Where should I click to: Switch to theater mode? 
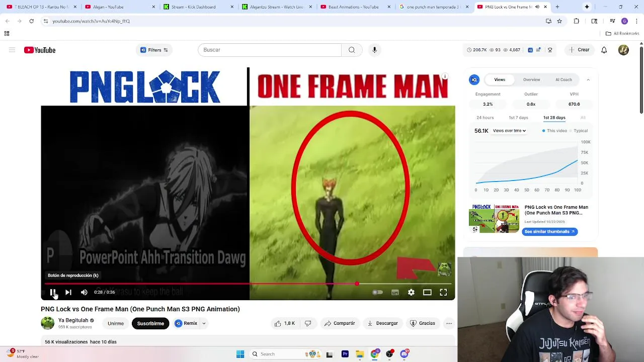(427, 292)
